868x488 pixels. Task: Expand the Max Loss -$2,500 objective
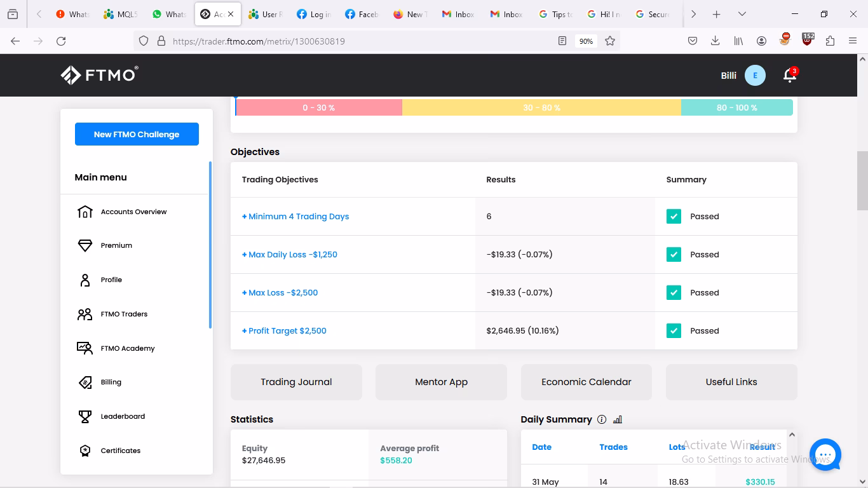(x=280, y=292)
